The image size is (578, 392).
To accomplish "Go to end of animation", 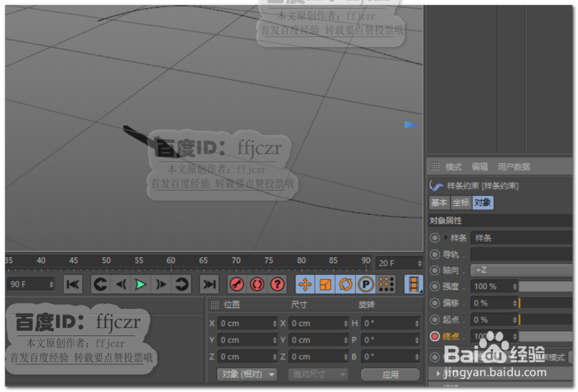I will (x=209, y=284).
